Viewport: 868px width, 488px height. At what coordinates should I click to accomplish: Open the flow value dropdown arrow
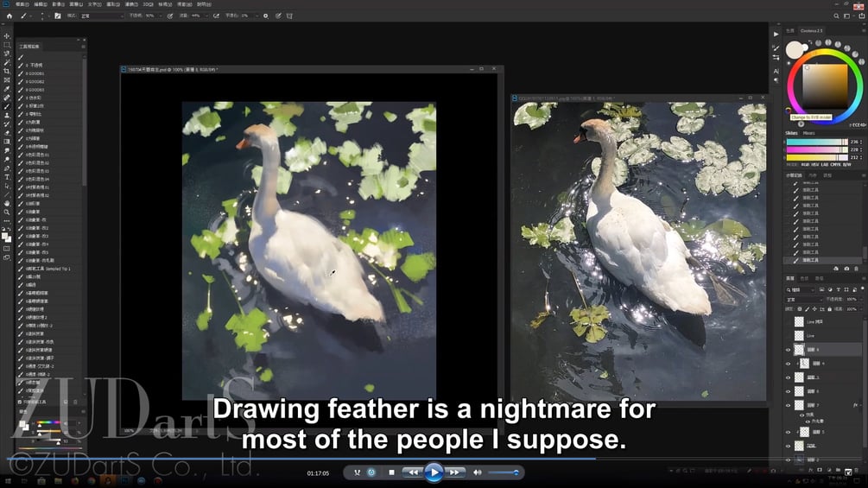206,16
